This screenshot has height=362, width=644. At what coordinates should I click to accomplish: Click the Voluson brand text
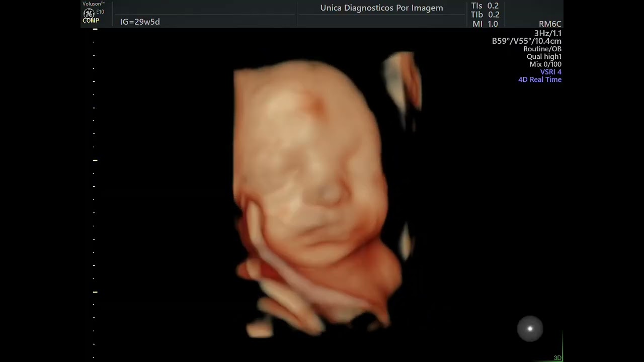(94, 4)
